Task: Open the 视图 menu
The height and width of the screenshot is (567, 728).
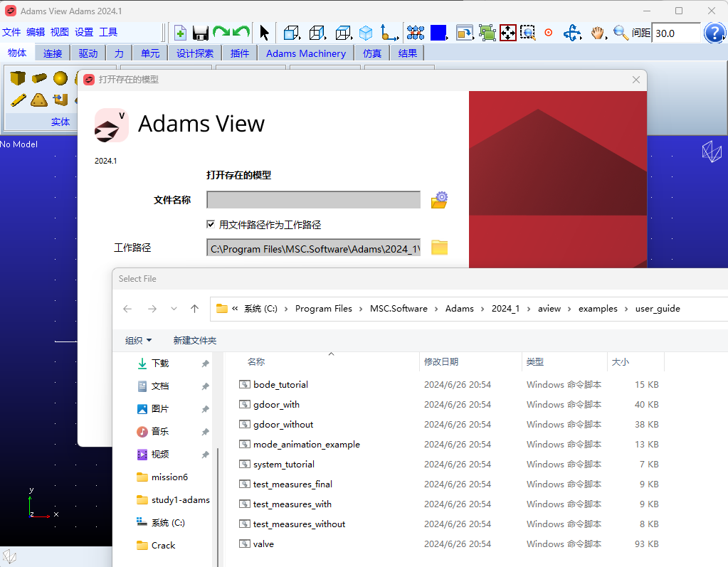Action: point(60,32)
